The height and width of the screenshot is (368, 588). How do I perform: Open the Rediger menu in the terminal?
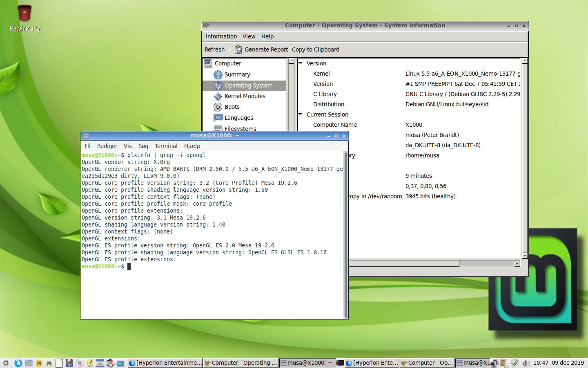tap(107, 146)
